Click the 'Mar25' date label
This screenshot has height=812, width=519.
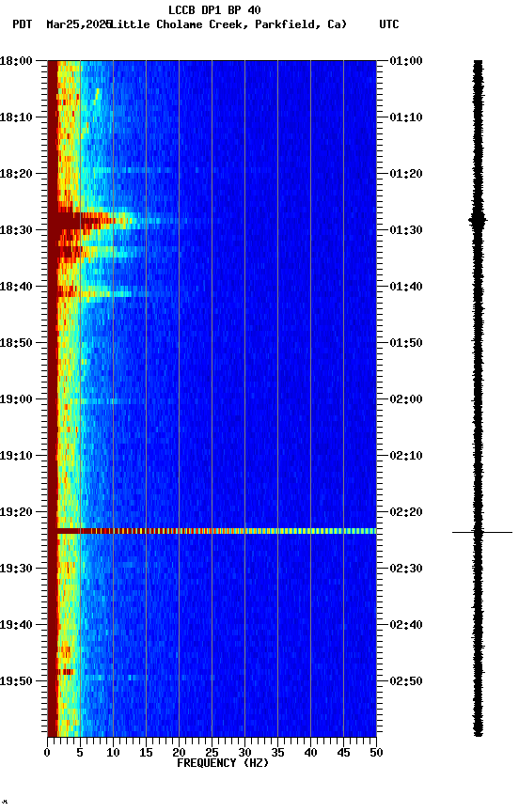click(x=63, y=24)
